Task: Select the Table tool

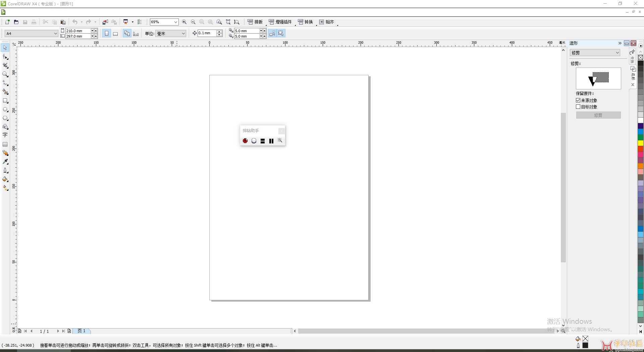Action: click(5, 144)
